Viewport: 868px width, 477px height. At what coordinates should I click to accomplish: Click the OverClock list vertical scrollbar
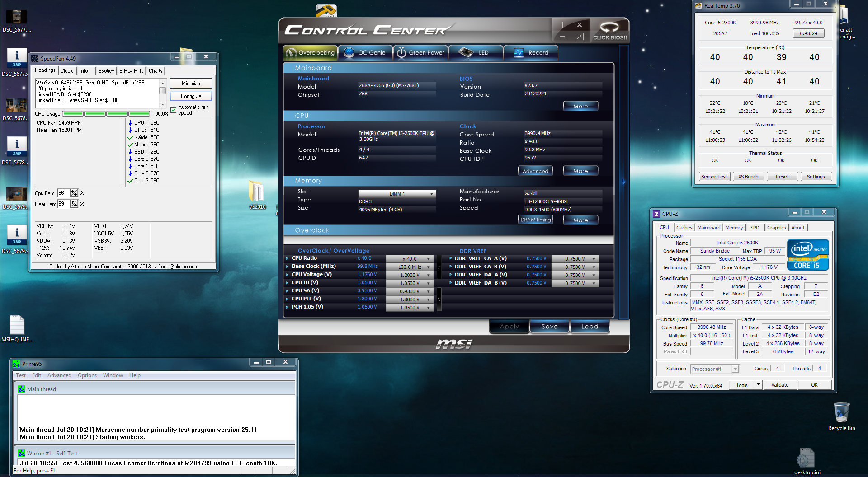pyautogui.click(x=439, y=283)
